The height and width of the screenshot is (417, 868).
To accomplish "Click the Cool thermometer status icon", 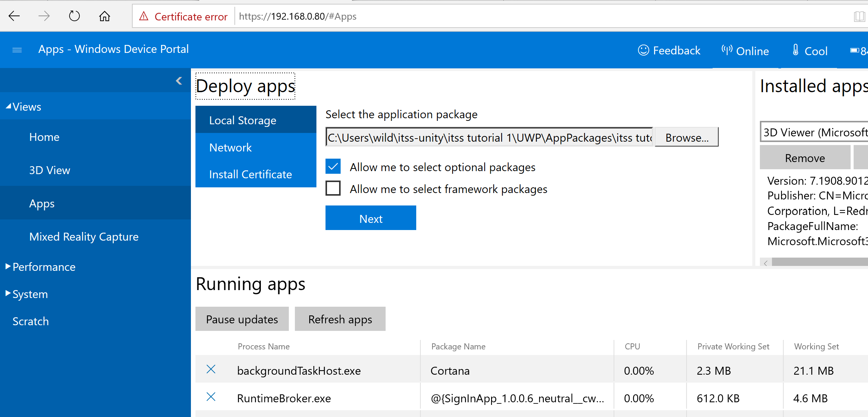I will pyautogui.click(x=796, y=50).
